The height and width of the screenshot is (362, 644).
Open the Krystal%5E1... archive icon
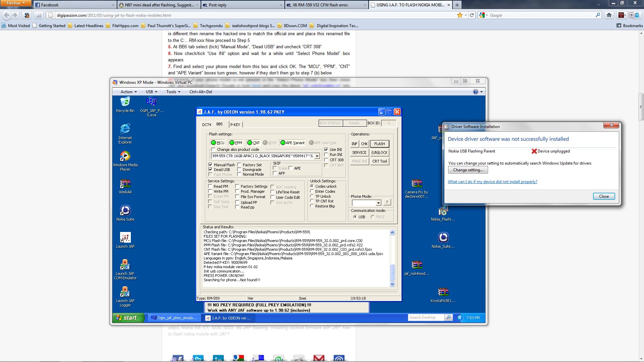pyautogui.click(x=443, y=295)
